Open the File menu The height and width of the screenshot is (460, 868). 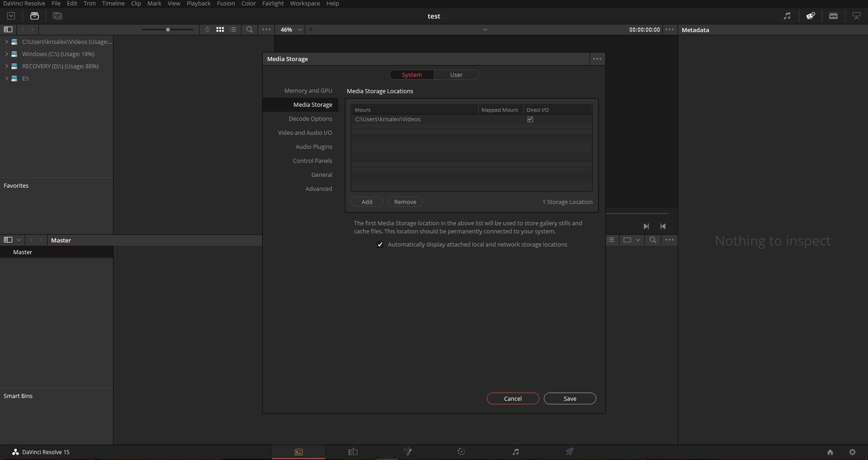coord(56,4)
